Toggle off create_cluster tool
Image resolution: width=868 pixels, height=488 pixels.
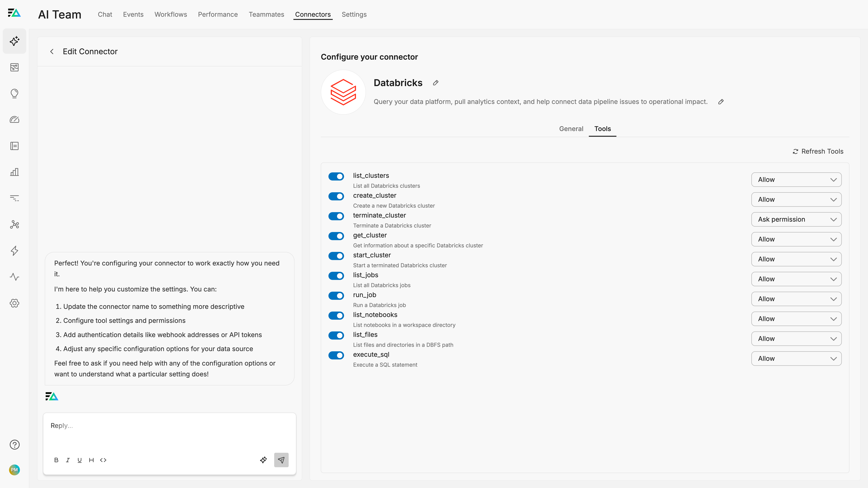(x=336, y=196)
